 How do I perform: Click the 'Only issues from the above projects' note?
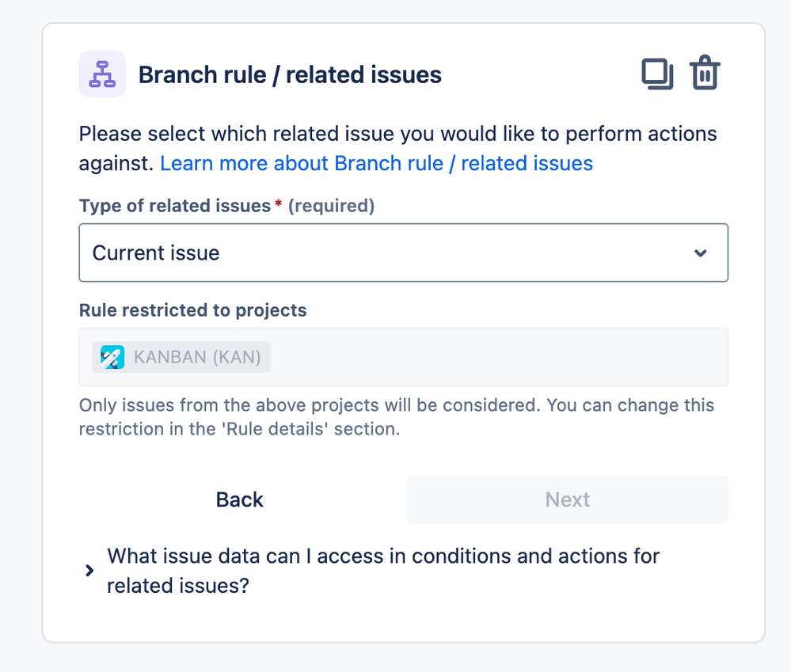tap(397, 417)
